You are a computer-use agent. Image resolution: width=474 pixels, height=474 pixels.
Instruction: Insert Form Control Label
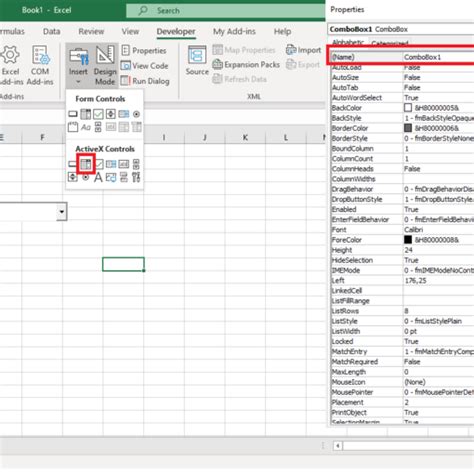pyautogui.click(x=86, y=127)
